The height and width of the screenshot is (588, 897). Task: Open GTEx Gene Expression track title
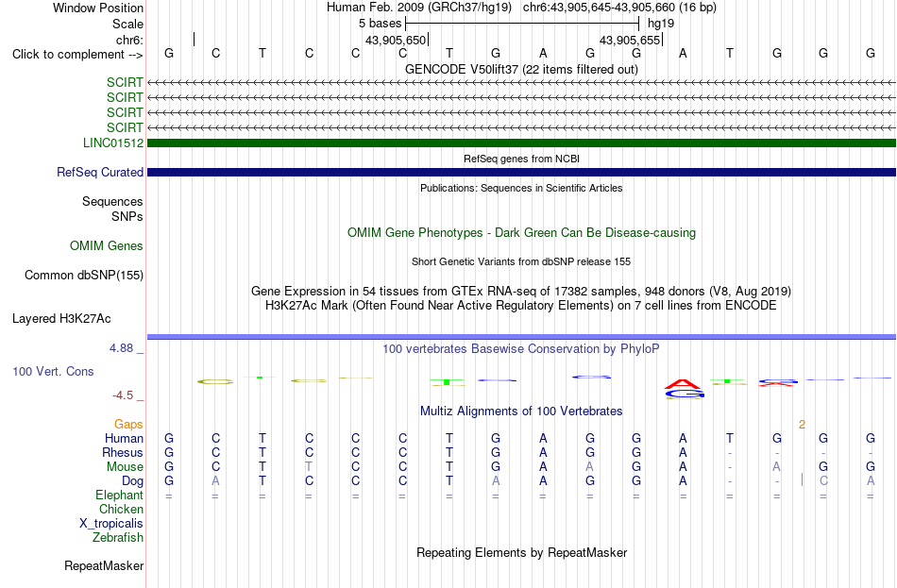click(x=521, y=291)
